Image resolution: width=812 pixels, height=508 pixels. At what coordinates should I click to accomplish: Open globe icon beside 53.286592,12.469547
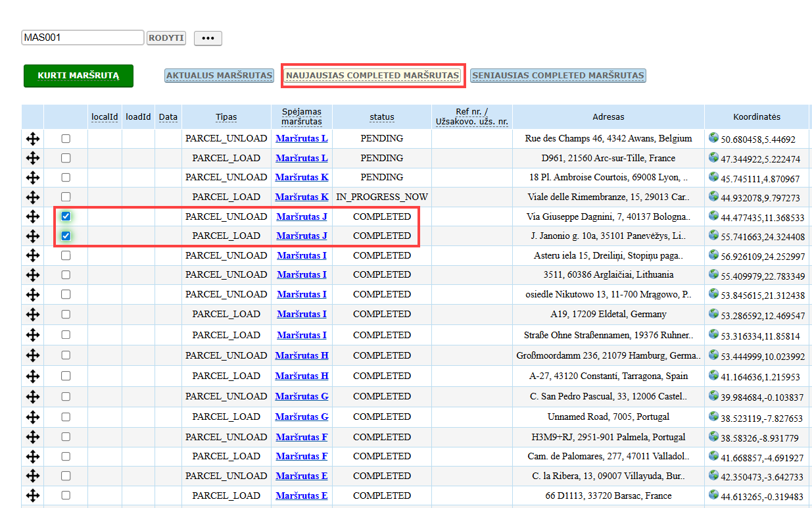tap(713, 313)
